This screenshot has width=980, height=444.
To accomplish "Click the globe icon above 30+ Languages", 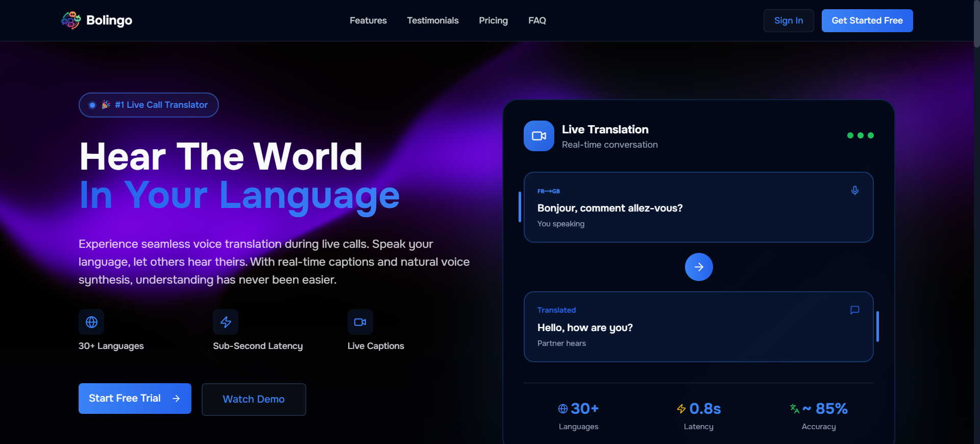I will pos(91,322).
